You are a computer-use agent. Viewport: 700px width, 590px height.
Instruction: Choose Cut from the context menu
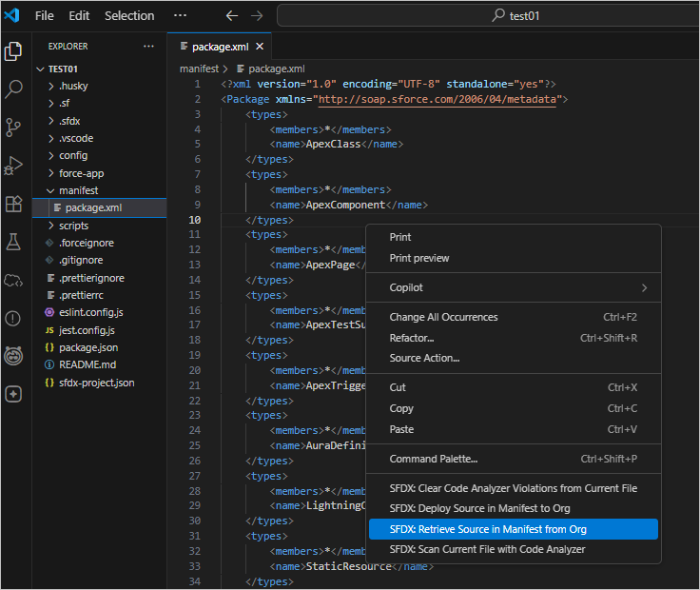(x=514, y=387)
